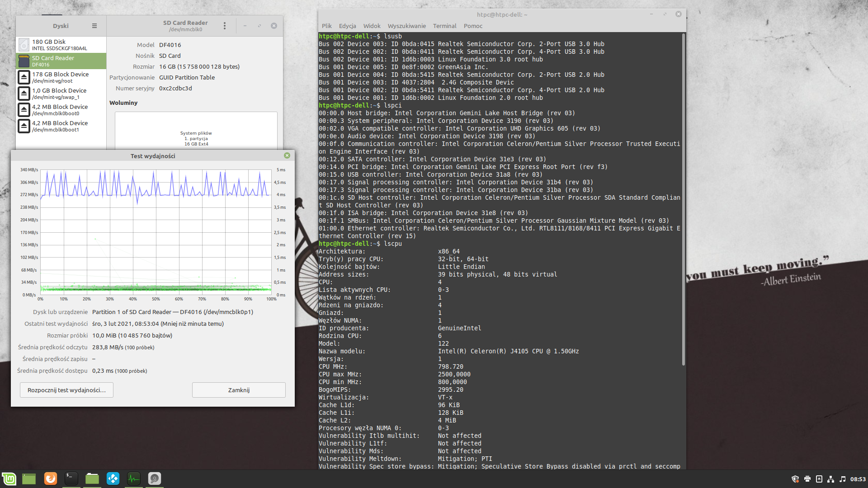Screen dimensions: 868x488
Task: Click the GUID Partition Table value
Action: tap(187, 77)
